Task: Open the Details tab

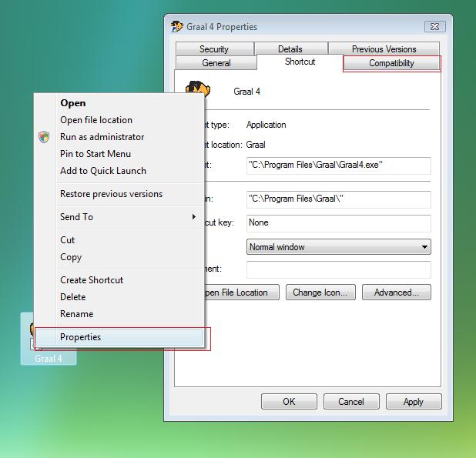Action: point(290,49)
